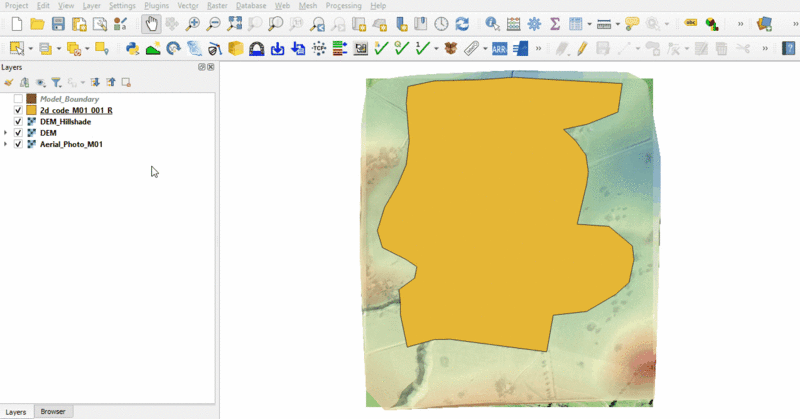Open the Processing menu
800x419 pixels.
coord(342,6)
